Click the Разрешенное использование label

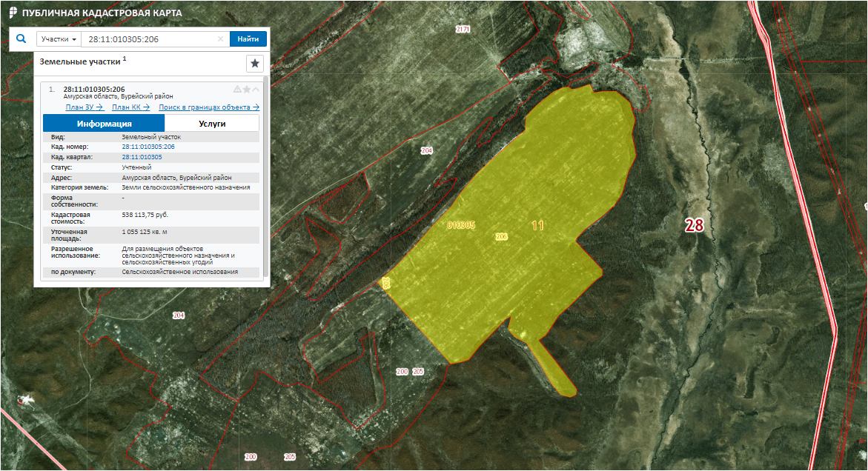tap(76, 252)
